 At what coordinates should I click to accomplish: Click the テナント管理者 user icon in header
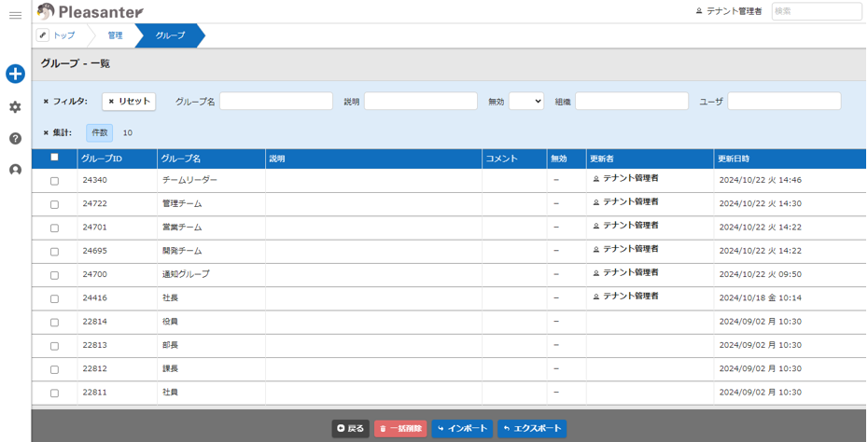point(699,11)
